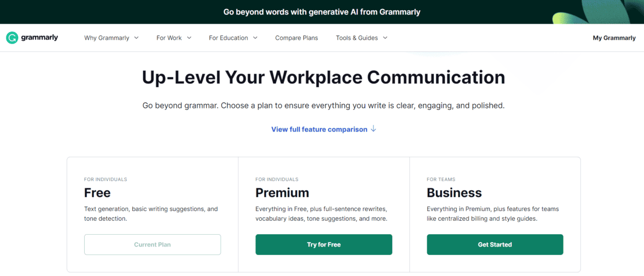The image size is (644, 276).
Task: Click the Business plan description text
Action: [x=493, y=214]
